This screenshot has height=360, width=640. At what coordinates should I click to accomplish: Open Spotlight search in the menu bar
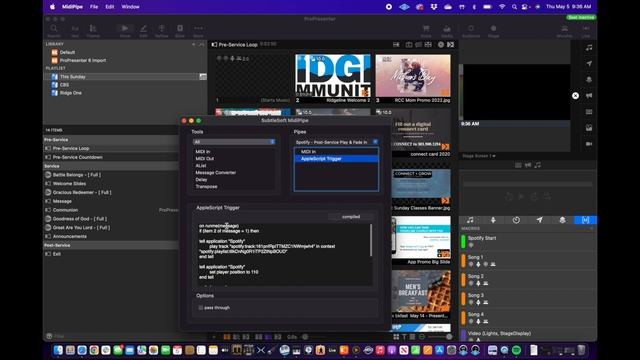(514, 7)
